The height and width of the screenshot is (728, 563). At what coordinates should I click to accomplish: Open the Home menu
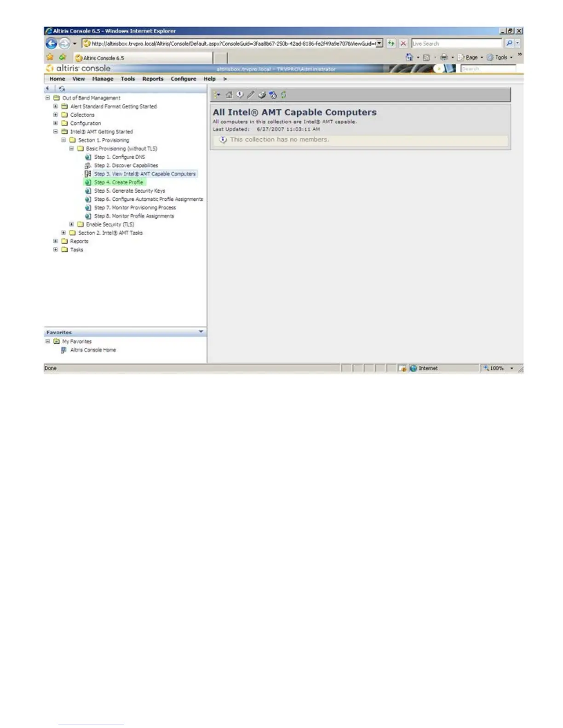pos(57,79)
